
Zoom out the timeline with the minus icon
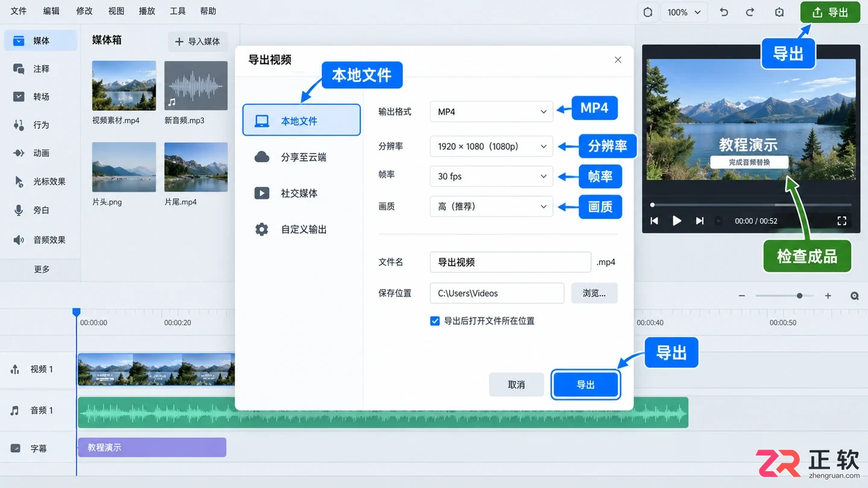742,296
